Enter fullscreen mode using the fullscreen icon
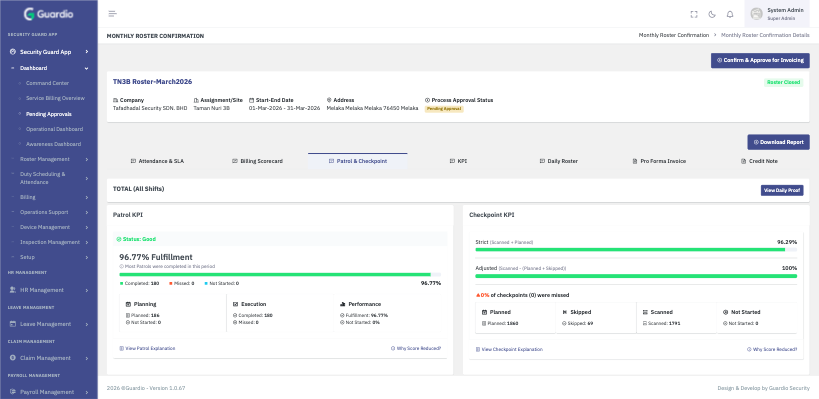This screenshot has height=399, width=819. point(694,15)
